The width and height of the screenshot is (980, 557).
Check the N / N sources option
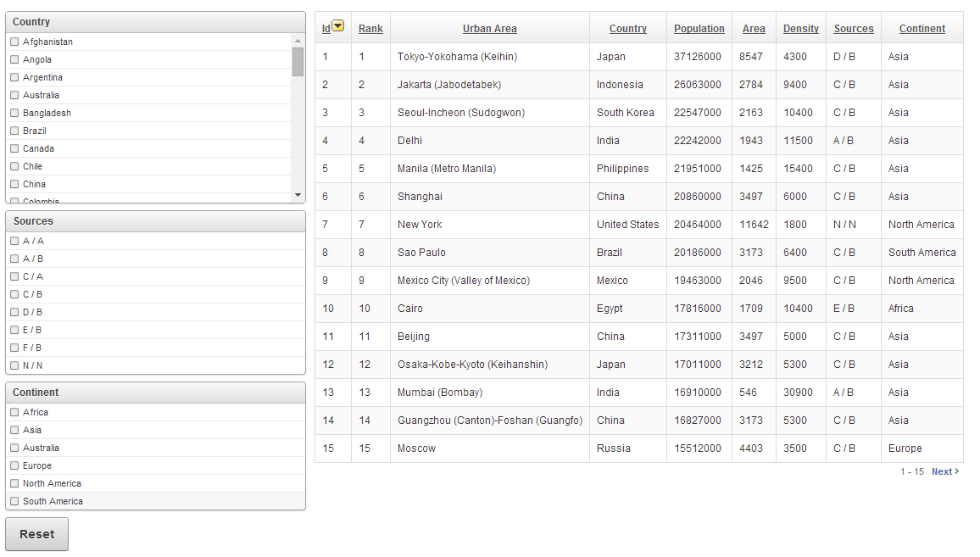(14, 365)
